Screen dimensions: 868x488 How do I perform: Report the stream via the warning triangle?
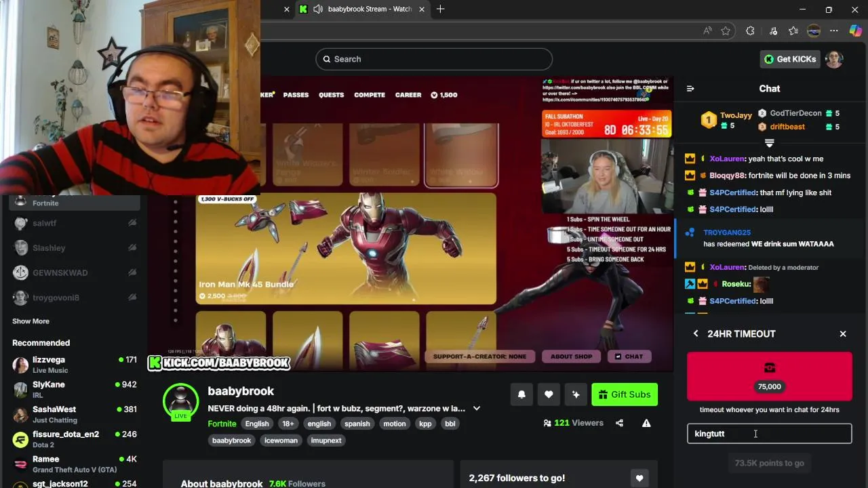pos(646,423)
